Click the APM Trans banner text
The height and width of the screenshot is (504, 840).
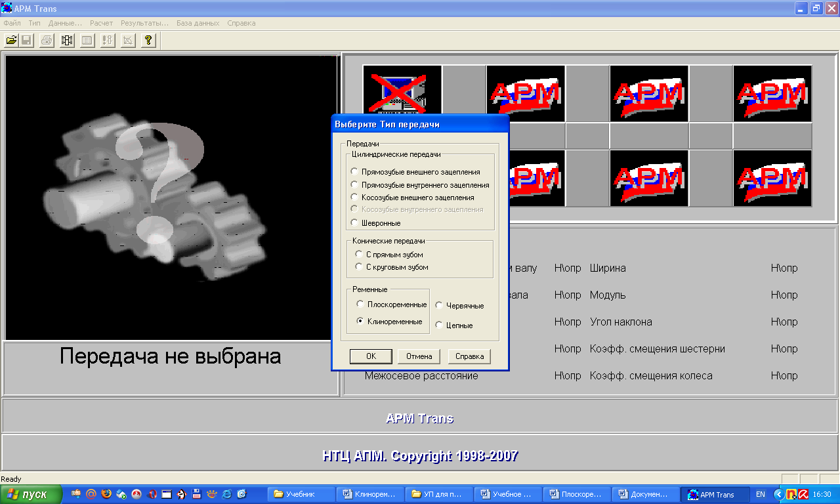click(x=419, y=418)
